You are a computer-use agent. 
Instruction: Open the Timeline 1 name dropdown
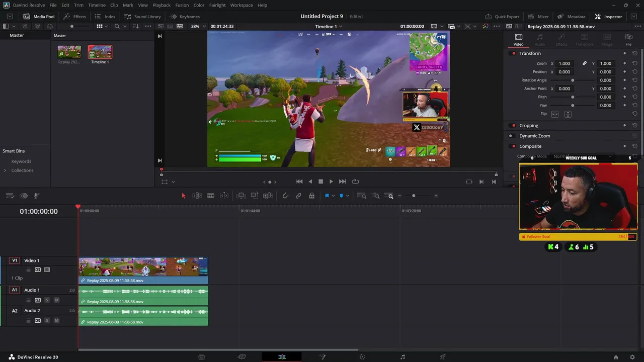(329, 26)
